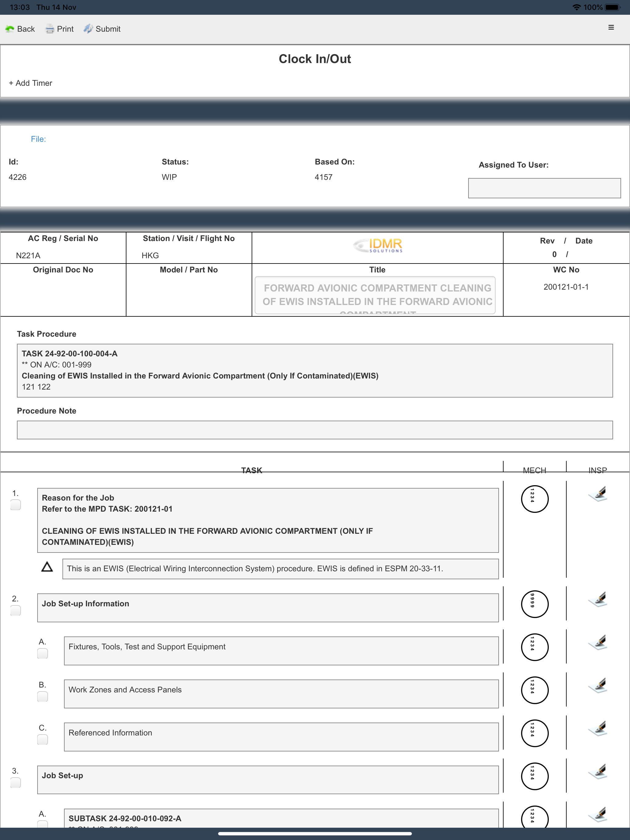Click the AC Reg value N221A

coord(28,256)
